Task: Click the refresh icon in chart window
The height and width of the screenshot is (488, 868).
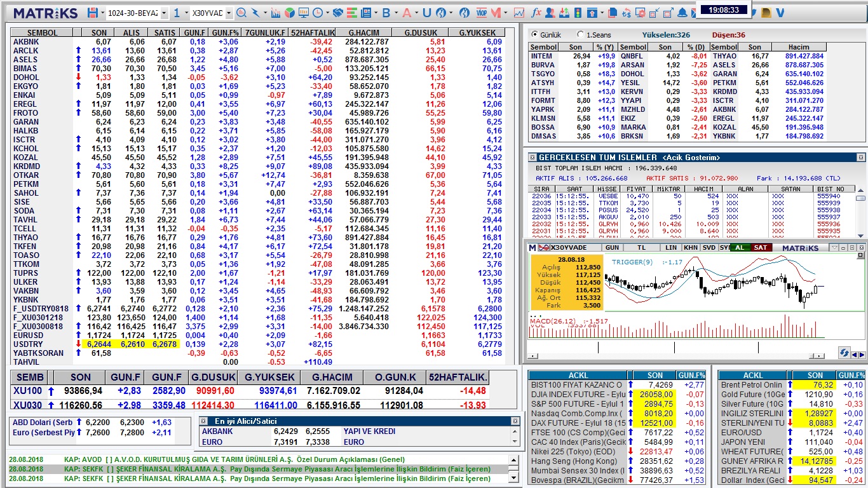Action: pos(844,352)
